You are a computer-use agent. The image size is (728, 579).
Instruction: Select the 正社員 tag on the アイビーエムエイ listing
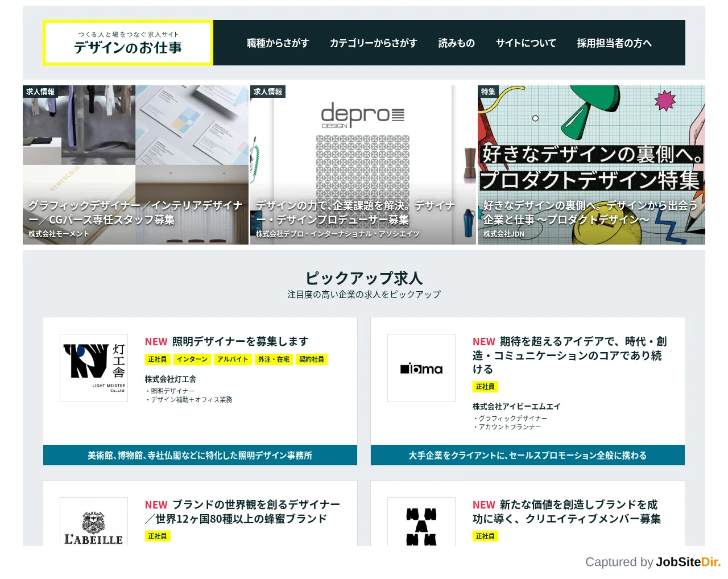click(485, 387)
